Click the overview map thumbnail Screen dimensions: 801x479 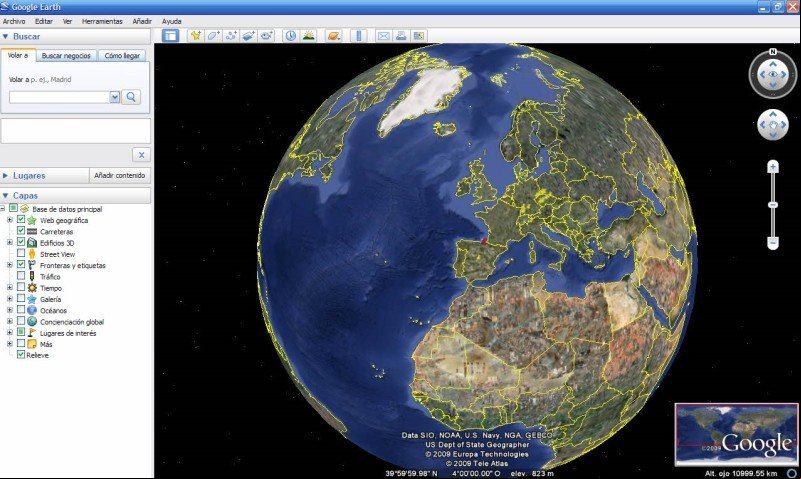tap(736, 435)
